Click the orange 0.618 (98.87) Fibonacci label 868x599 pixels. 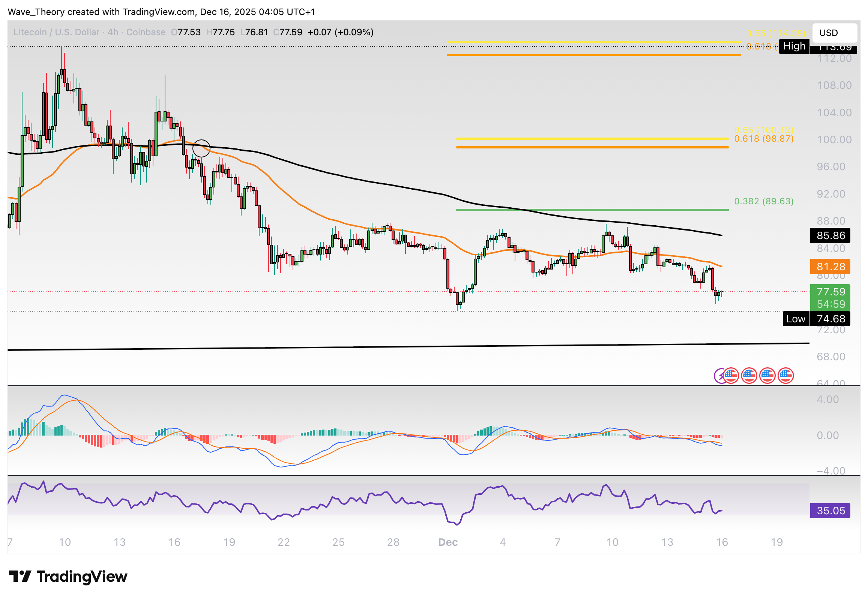click(764, 139)
